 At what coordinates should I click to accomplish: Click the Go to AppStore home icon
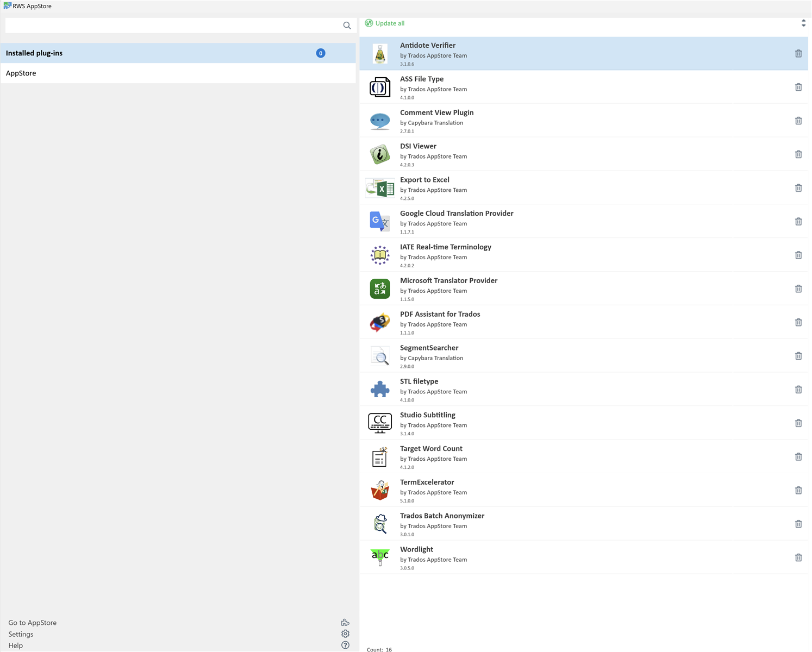[345, 622]
